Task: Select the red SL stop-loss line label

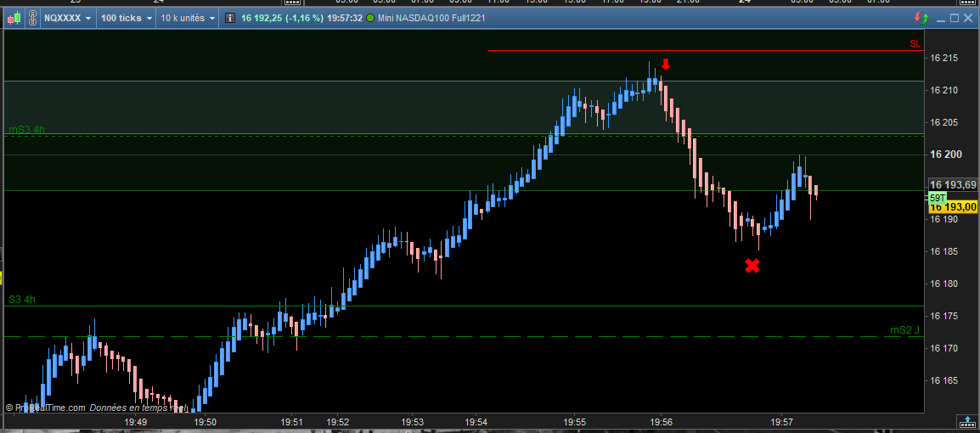Action: pyautogui.click(x=915, y=43)
